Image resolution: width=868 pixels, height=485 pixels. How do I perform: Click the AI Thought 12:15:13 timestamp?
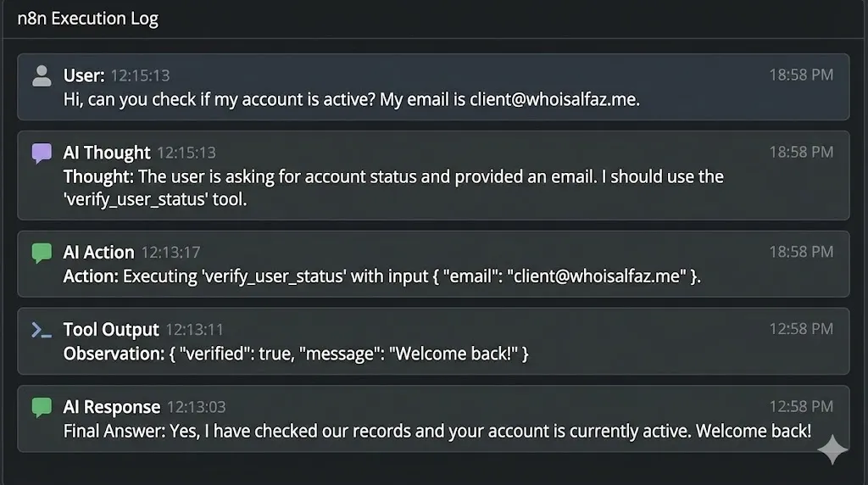186,153
